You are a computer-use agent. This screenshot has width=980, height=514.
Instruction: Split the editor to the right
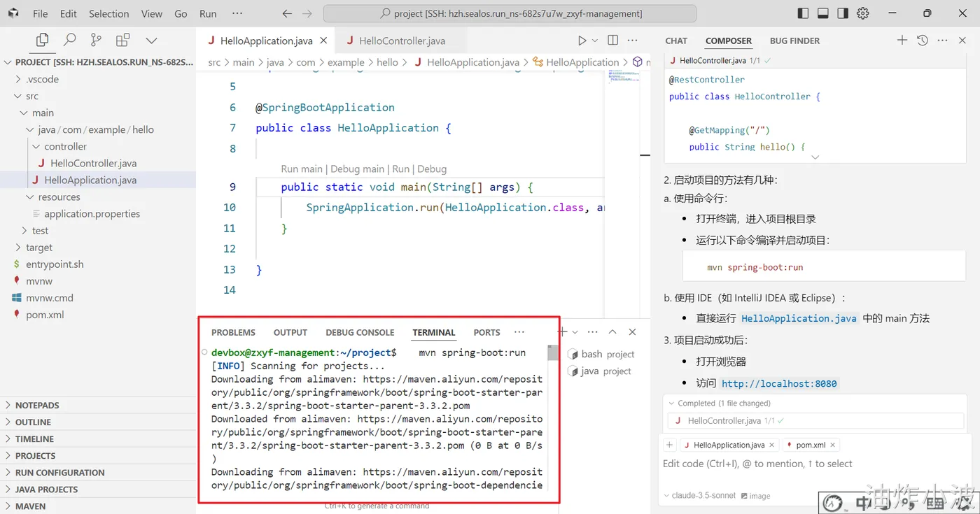[613, 41]
